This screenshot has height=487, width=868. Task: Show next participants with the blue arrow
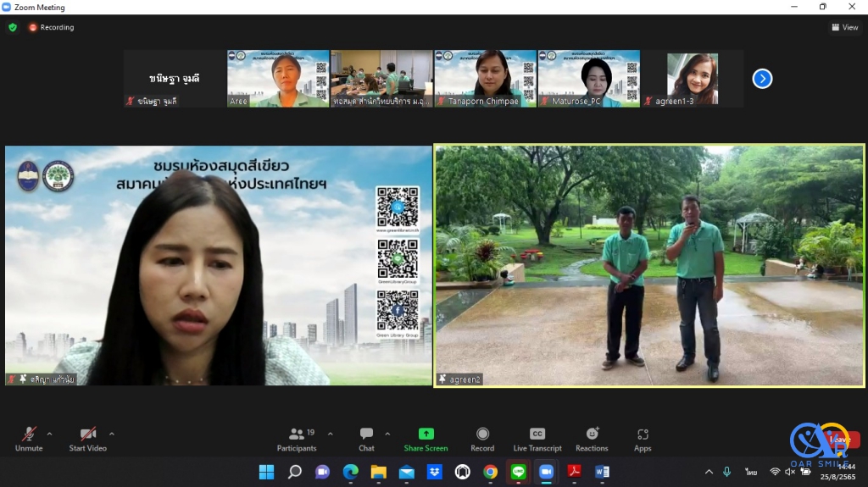pyautogui.click(x=762, y=79)
